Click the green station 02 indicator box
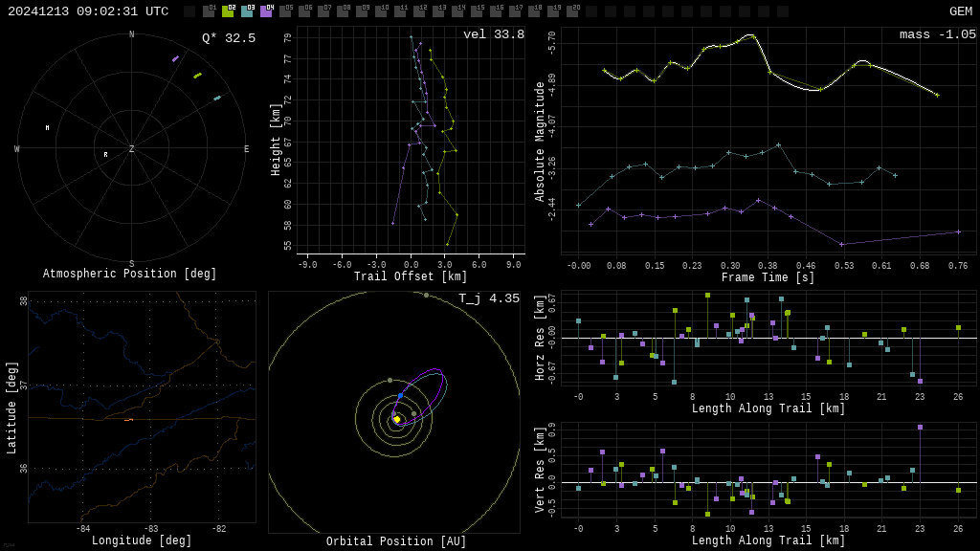Image resolution: width=980 pixels, height=551 pixels. coord(228,11)
